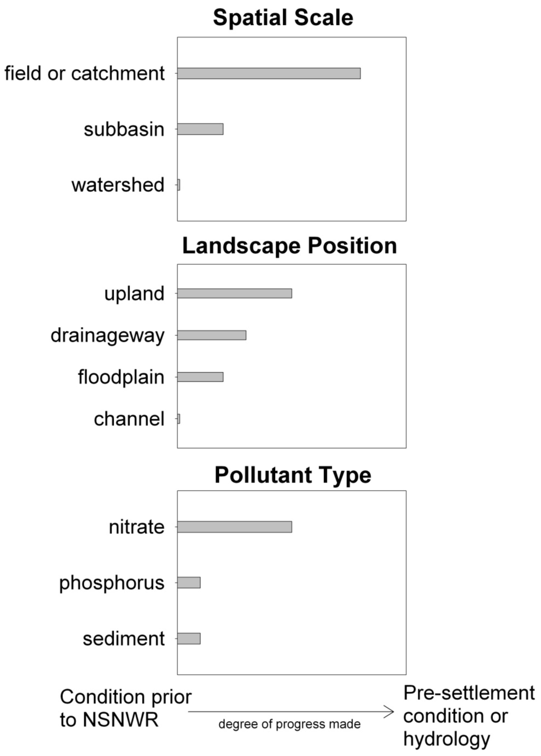
Task: Click the 'phosphorus' axis label
Action: coord(111,583)
